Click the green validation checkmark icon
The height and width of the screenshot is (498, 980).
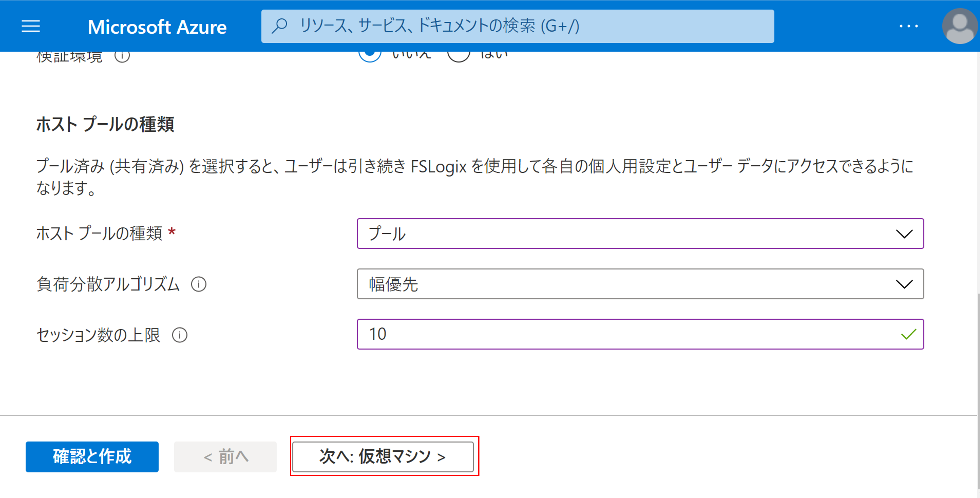point(908,334)
